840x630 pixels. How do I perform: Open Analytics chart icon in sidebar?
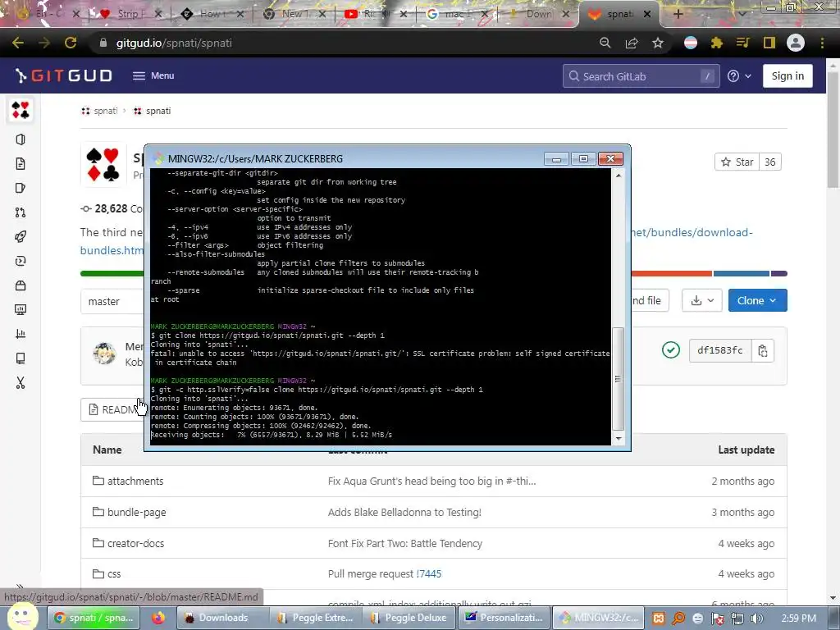pyautogui.click(x=21, y=334)
